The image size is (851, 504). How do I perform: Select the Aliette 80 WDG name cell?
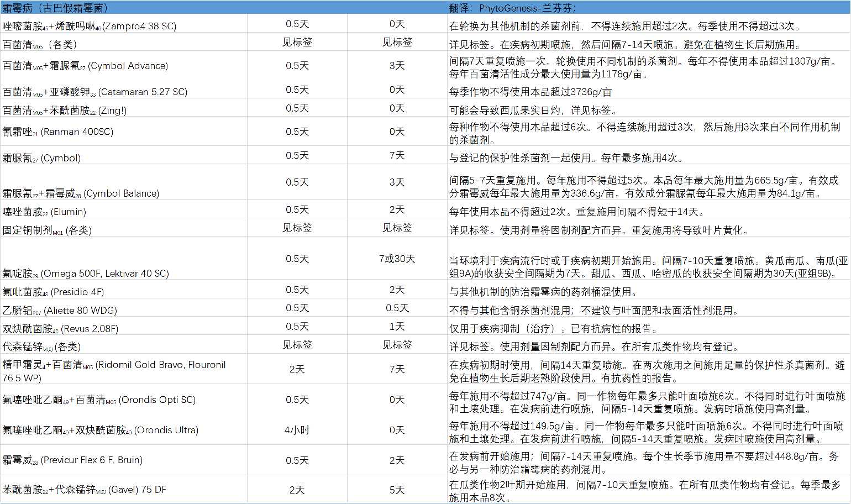click(60, 311)
